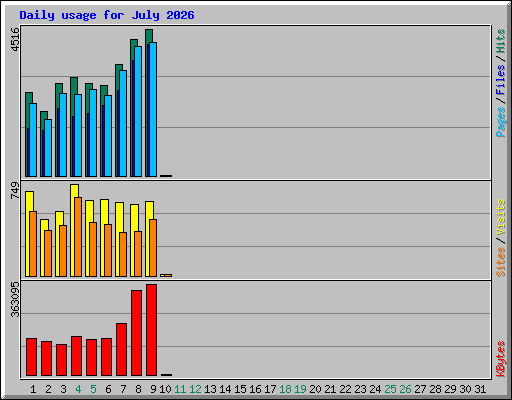512x400 pixels.
Task: Click the 749 visits axis value
Action: [x=15, y=190]
